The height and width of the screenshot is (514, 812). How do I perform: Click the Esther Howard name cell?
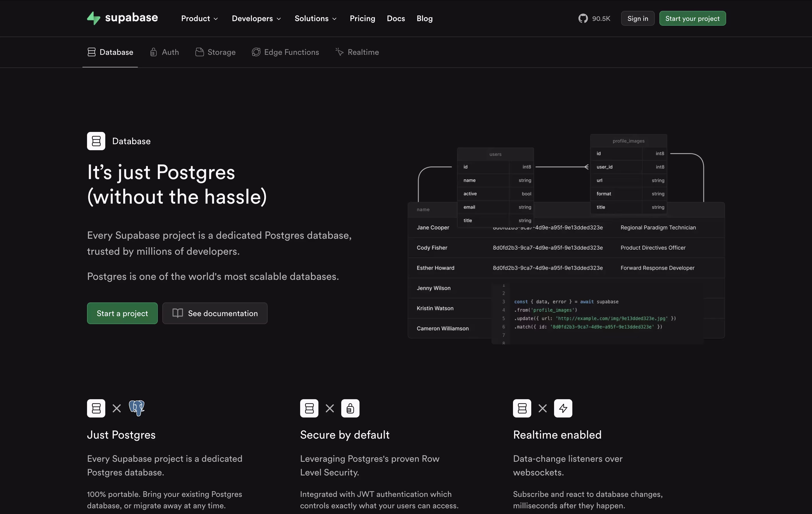click(435, 268)
